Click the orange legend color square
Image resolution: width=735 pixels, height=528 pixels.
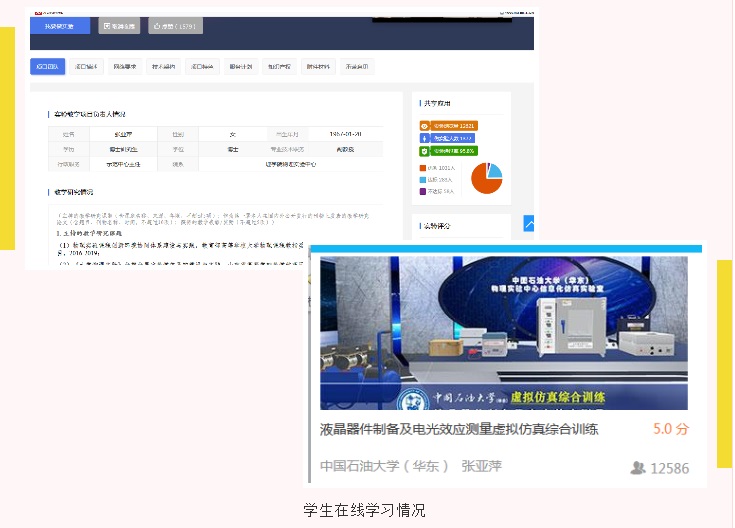coord(423,167)
